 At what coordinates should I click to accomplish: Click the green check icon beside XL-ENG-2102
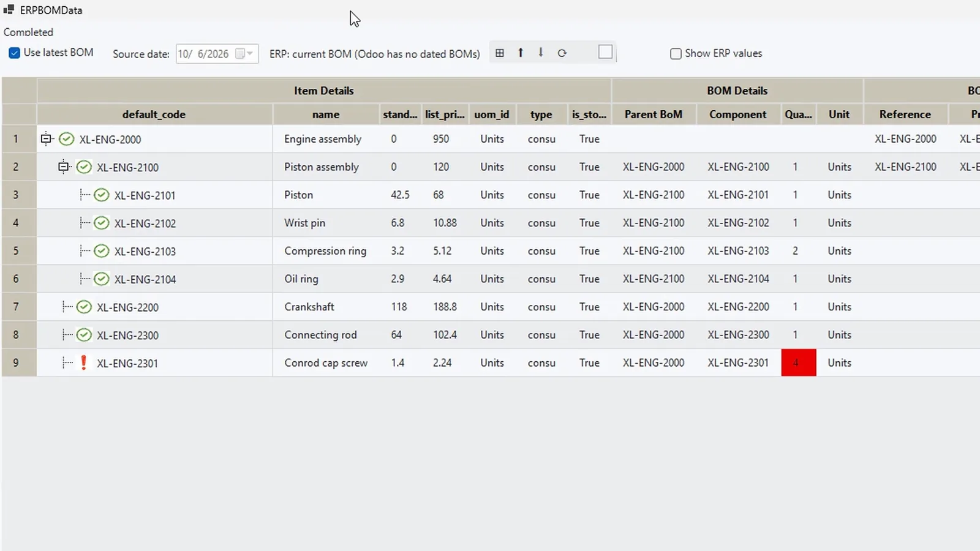[102, 223]
